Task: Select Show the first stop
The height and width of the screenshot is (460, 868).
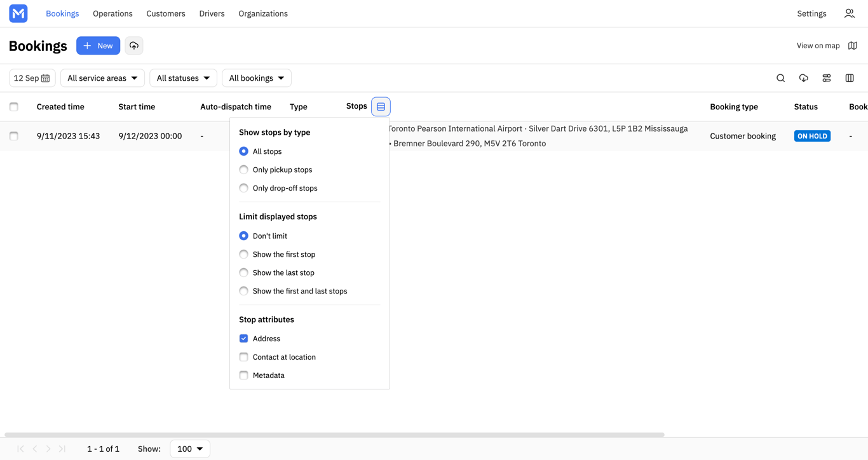Action: (243, 254)
